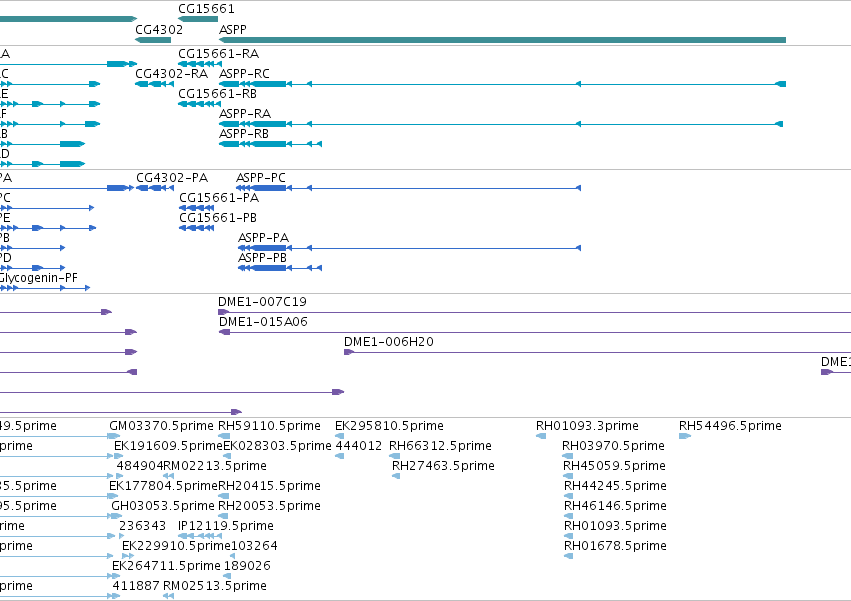Click the CG15661 gene feature

[198, 19]
